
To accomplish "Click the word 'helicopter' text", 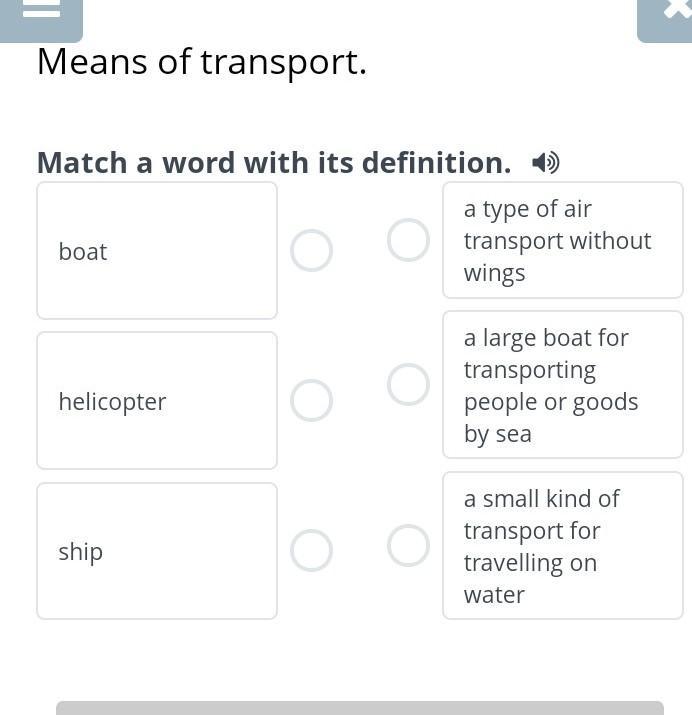I will click(112, 402).
